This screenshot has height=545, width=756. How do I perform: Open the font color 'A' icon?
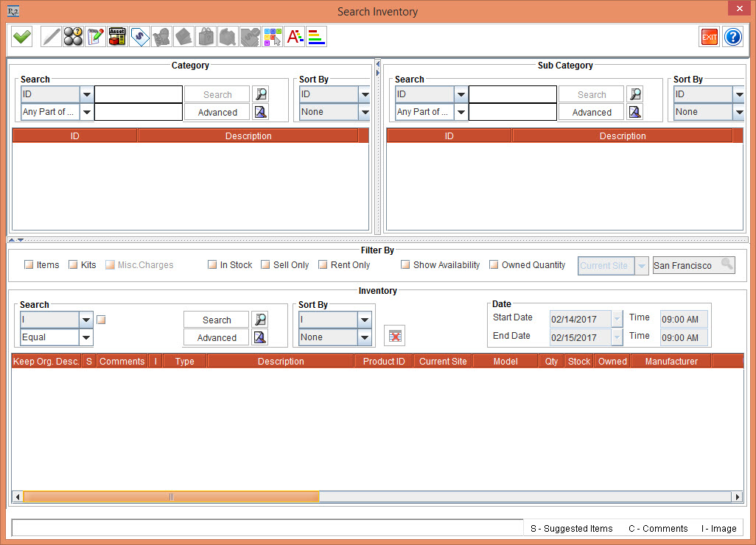point(294,37)
